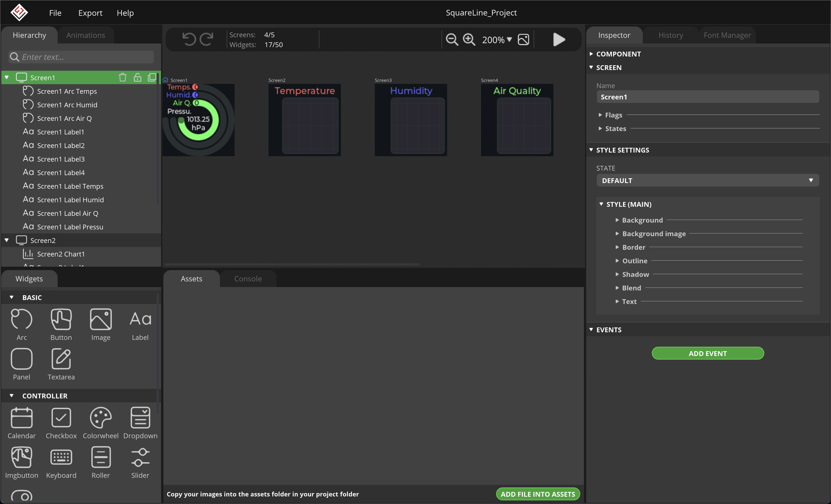Click the Hierarchy search text field
This screenshot has height=504, width=831.
80,57
